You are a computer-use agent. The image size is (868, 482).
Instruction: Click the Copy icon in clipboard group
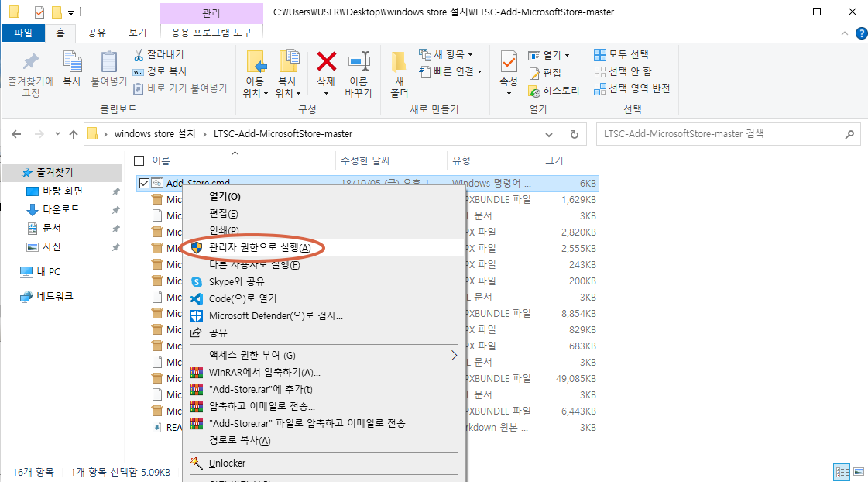click(72, 61)
